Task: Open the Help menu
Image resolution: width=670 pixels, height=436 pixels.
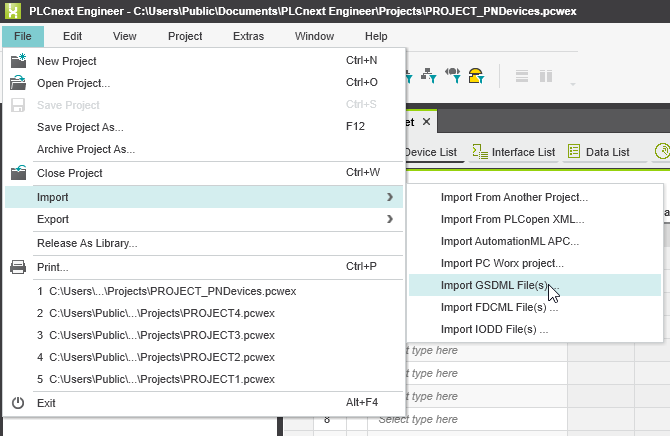Action: pos(376,36)
